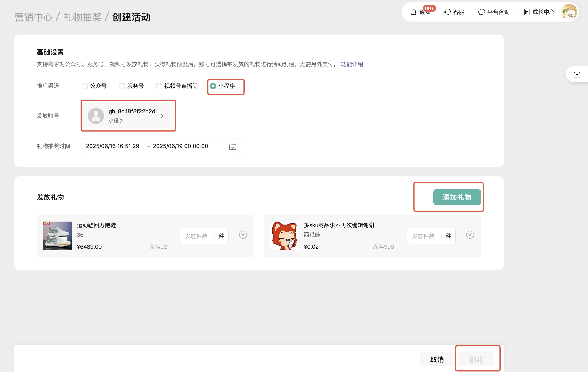Click the 发放账号 label
The image size is (588, 372).
(x=48, y=116)
